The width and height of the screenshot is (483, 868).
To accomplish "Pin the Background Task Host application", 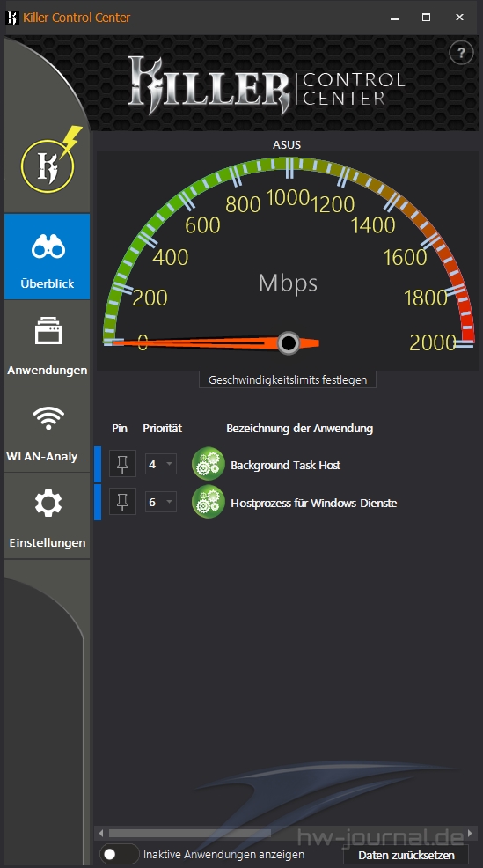I will pos(122,464).
